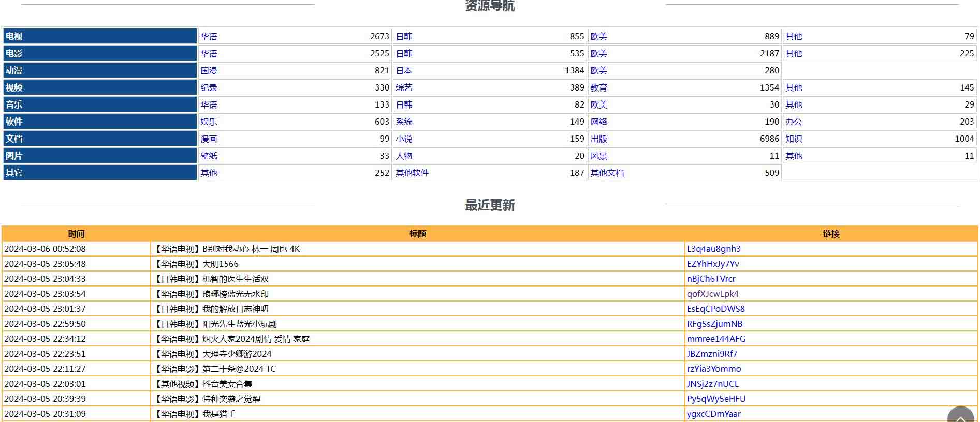This screenshot has width=980, height=422.
Task: Select timestamp 2024-03-06 00:52:08
Action: [45, 249]
